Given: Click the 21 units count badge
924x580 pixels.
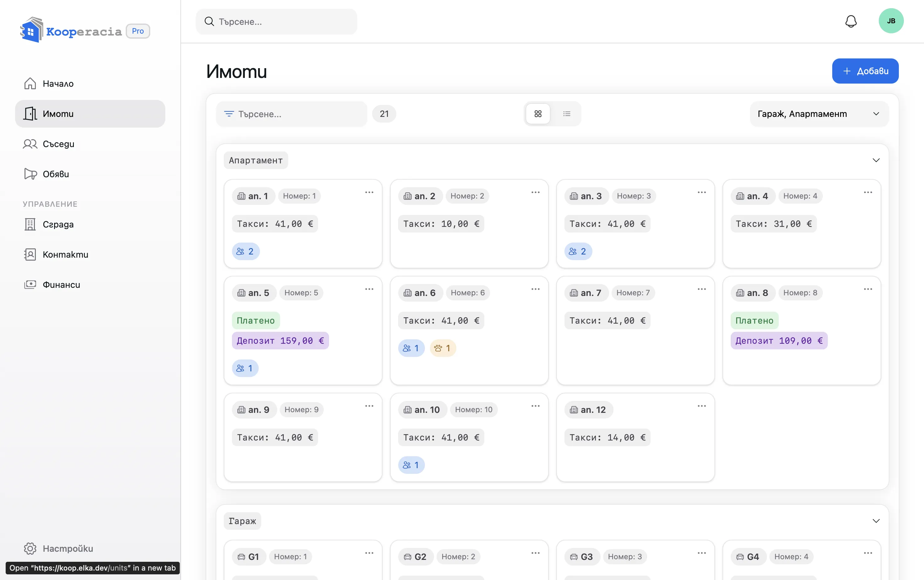Looking at the screenshot, I should [x=384, y=114].
